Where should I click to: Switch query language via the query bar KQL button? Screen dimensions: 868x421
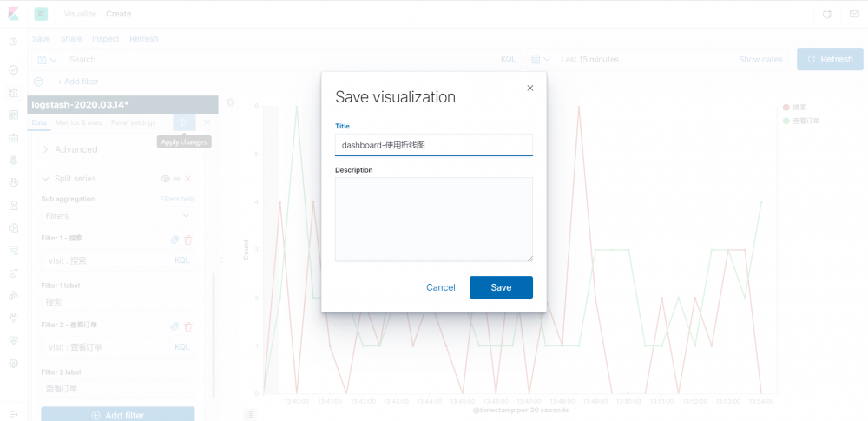point(508,59)
